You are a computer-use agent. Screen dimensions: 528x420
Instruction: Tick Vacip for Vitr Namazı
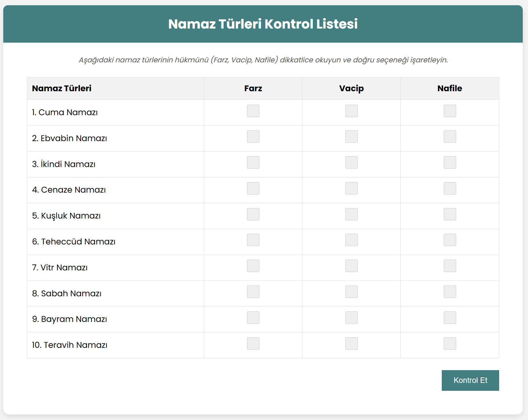(x=352, y=266)
